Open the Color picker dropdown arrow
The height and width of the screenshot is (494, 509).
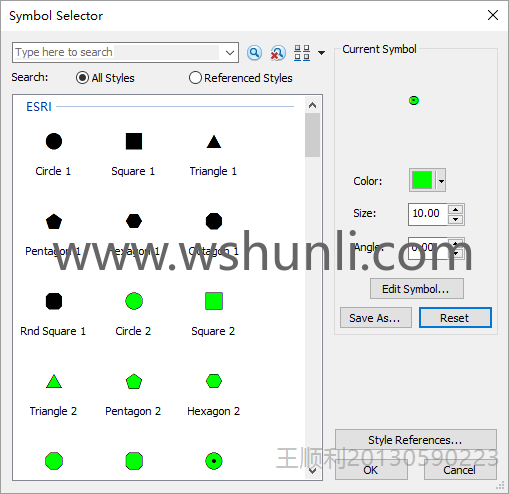coord(441,181)
